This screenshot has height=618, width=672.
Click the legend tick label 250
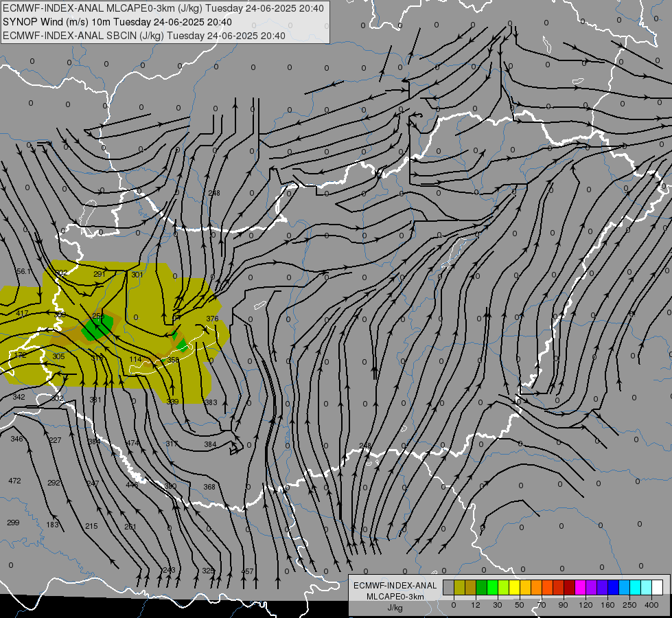point(629,605)
